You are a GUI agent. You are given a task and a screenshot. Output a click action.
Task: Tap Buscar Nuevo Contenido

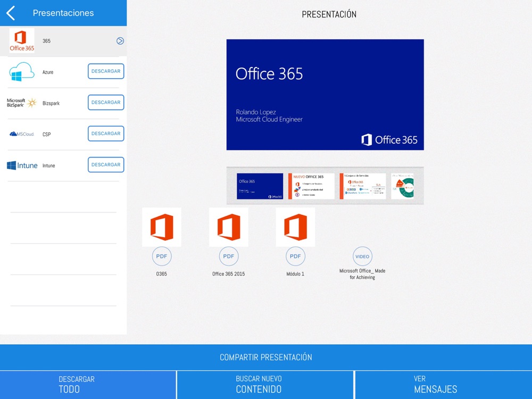pyautogui.click(x=265, y=385)
